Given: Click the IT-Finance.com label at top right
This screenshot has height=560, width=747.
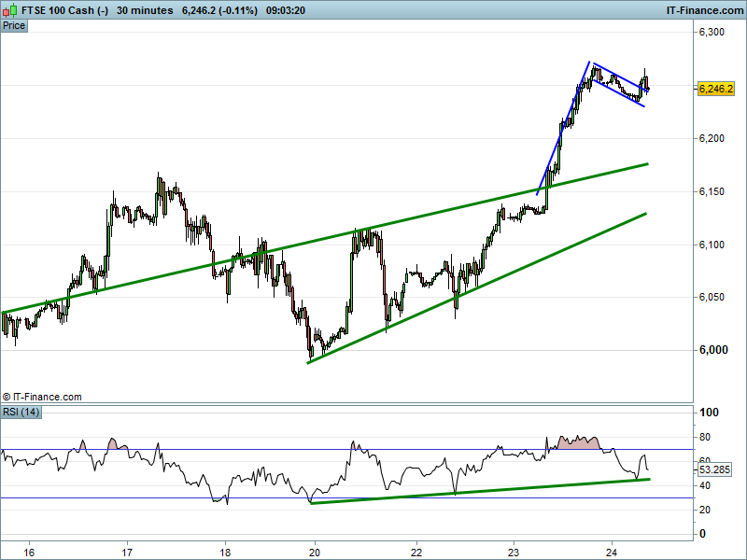Looking at the screenshot, I should pos(704,10).
